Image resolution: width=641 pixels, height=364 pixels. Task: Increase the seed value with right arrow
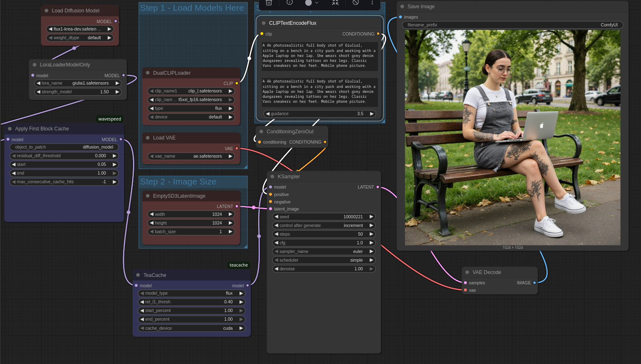(371, 217)
